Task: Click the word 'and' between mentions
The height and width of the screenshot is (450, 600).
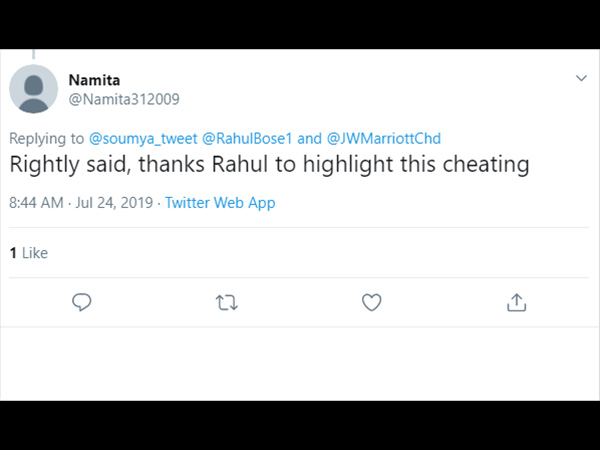Action: pos(310,139)
